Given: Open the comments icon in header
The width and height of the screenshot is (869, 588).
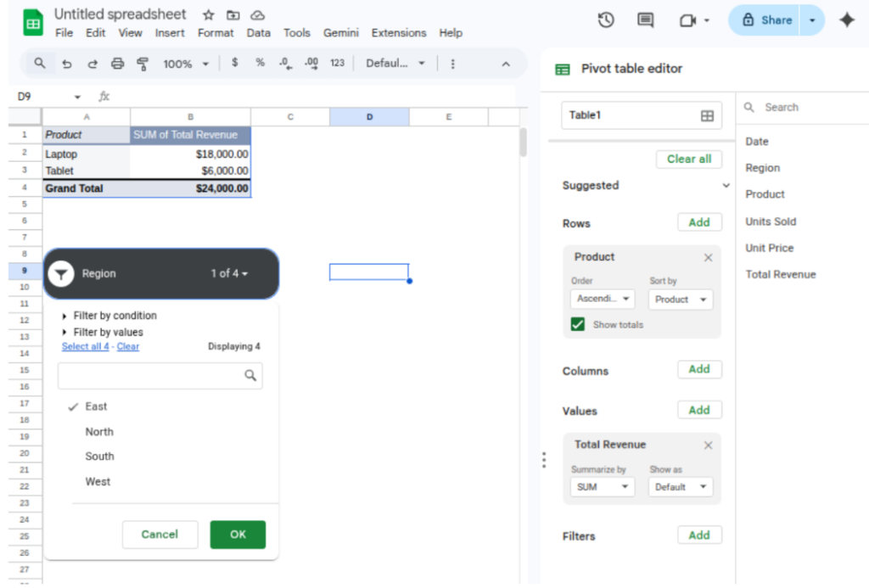Looking at the screenshot, I should pos(646,20).
